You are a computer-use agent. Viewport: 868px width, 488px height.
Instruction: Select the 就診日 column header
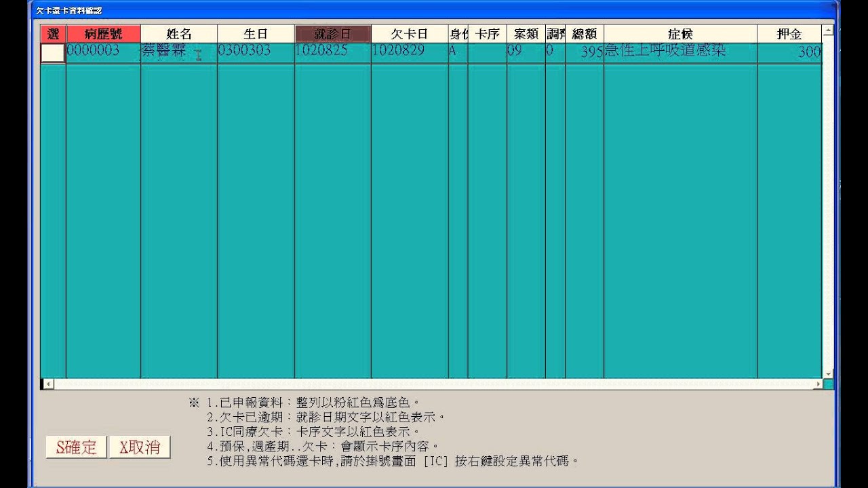333,34
